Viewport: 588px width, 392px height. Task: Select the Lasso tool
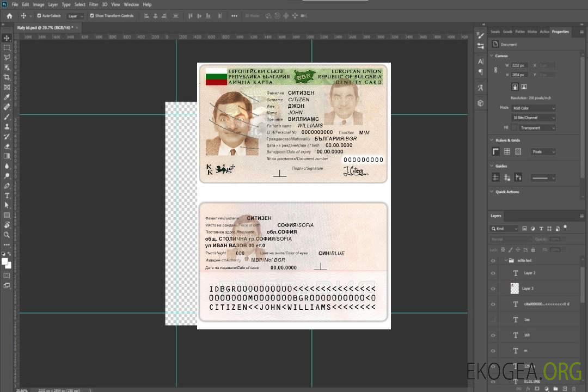(7, 57)
